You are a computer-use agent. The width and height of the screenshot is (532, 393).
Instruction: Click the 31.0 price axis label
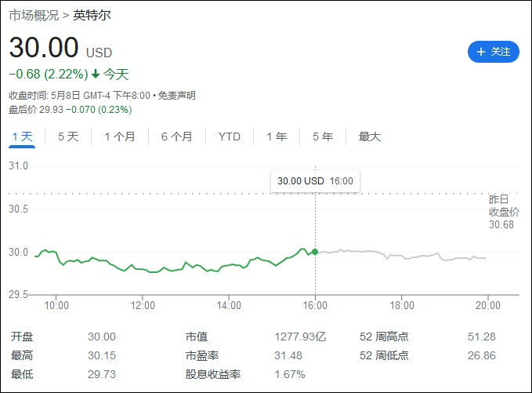pyautogui.click(x=18, y=166)
